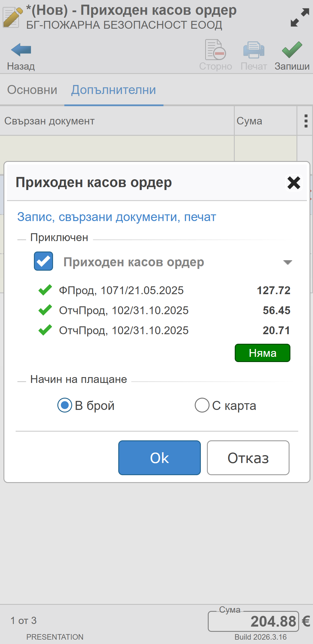Switch to the Допълнителни tab
The width and height of the screenshot is (313, 644).
[x=114, y=90]
